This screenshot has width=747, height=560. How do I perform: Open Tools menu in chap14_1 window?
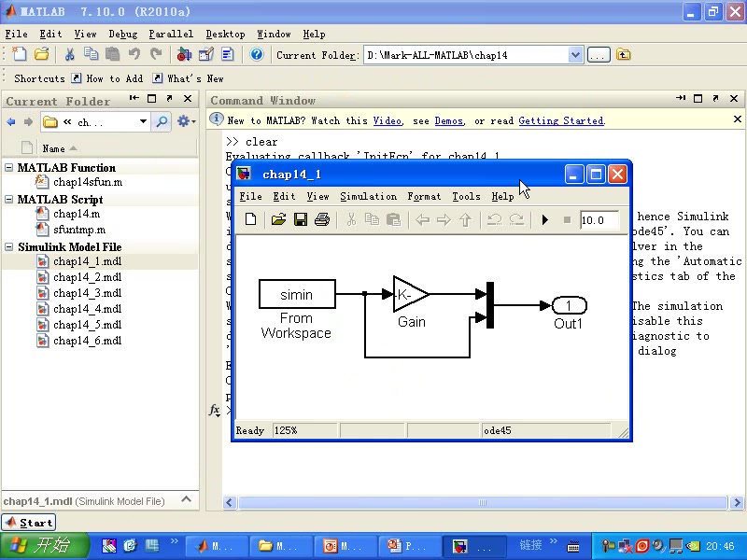[466, 196]
